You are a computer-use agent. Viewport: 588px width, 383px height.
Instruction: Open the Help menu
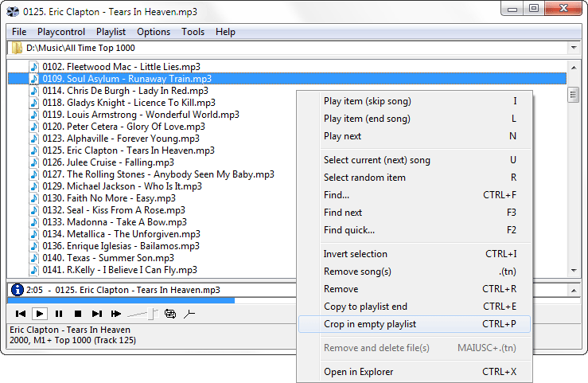pyautogui.click(x=225, y=32)
